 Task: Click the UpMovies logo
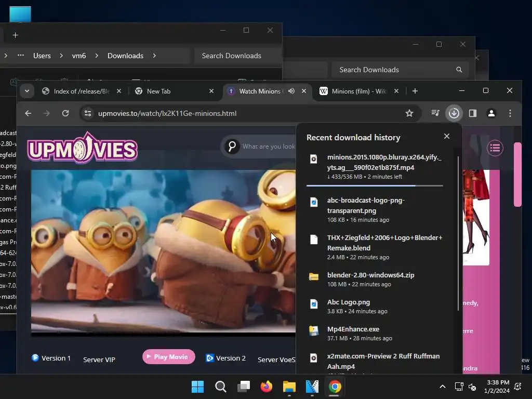pos(82,148)
